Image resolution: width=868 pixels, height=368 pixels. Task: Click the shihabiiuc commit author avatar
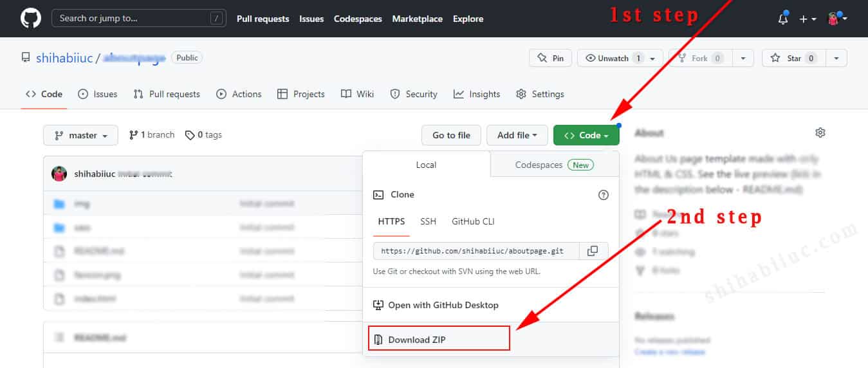click(60, 174)
